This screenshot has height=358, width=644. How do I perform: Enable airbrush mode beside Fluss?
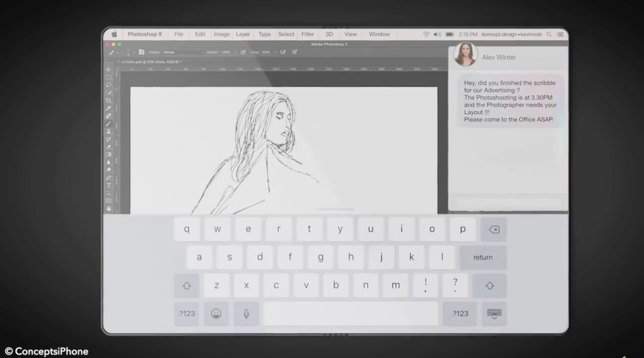pyautogui.click(x=283, y=52)
